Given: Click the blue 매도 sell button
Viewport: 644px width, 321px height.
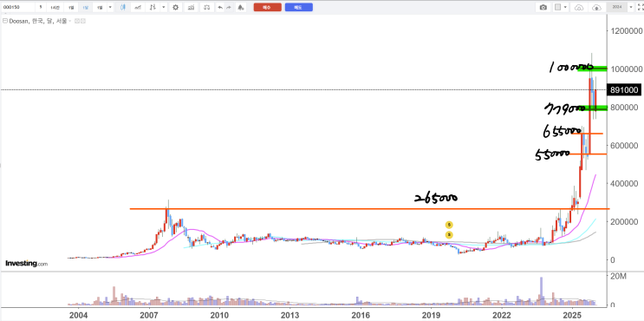Looking at the screenshot, I should [x=298, y=7].
